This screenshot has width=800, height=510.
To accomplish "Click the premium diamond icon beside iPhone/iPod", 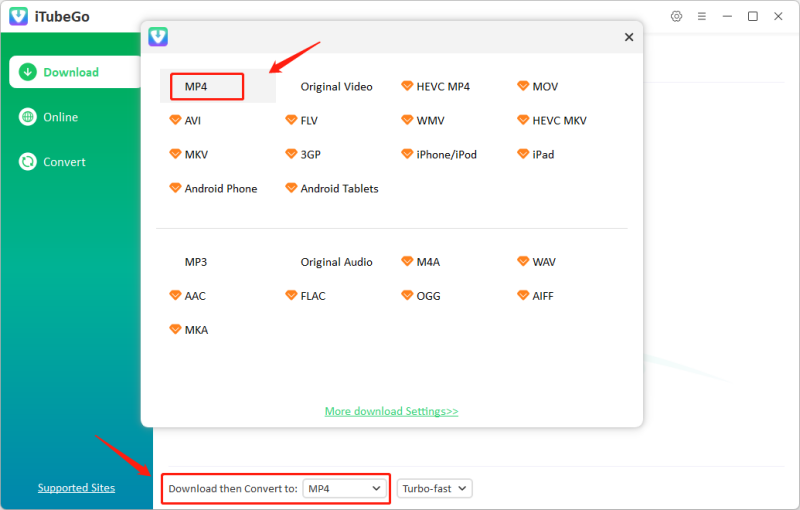I will pyautogui.click(x=407, y=154).
